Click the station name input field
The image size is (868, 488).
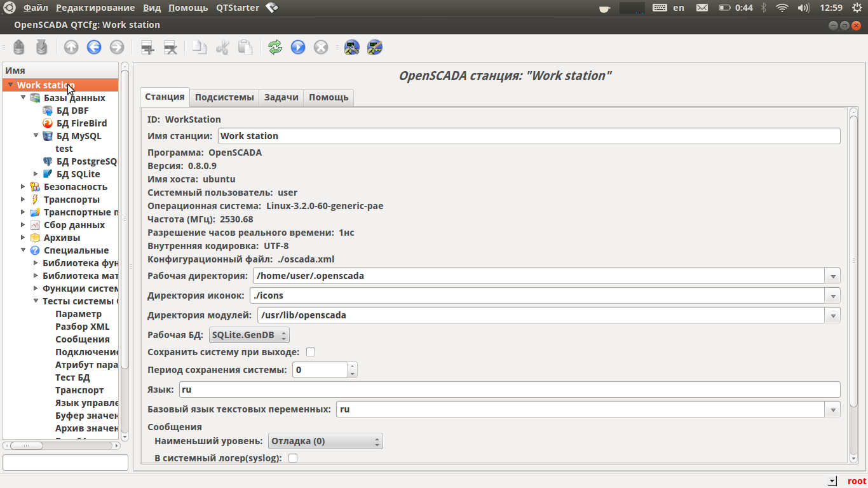pyautogui.click(x=528, y=136)
